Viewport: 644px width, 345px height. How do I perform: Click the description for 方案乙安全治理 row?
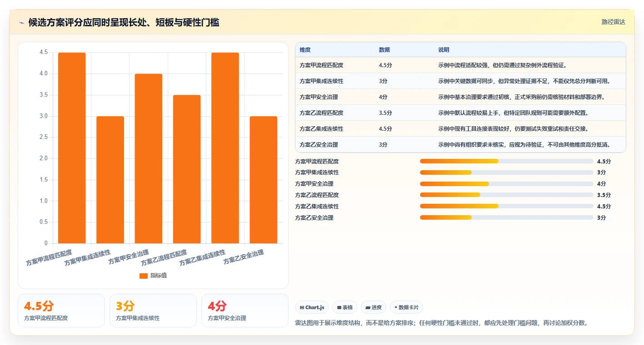tap(524, 145)
